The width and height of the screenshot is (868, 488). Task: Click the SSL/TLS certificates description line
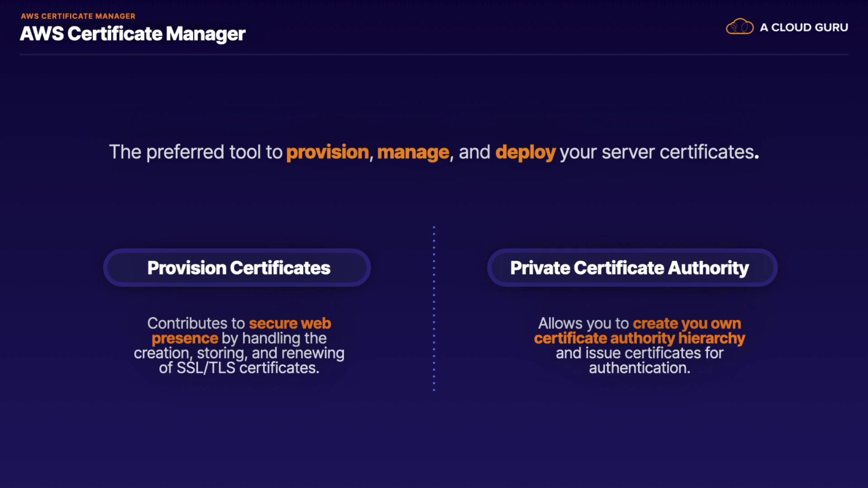point(239,368)
